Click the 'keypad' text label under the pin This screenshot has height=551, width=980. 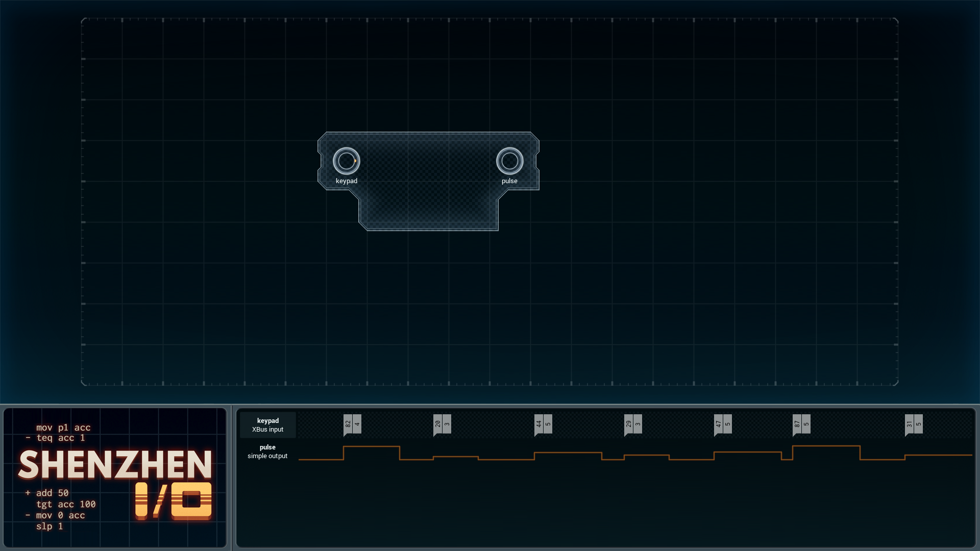pyautogui.click(x=347, y=181)
